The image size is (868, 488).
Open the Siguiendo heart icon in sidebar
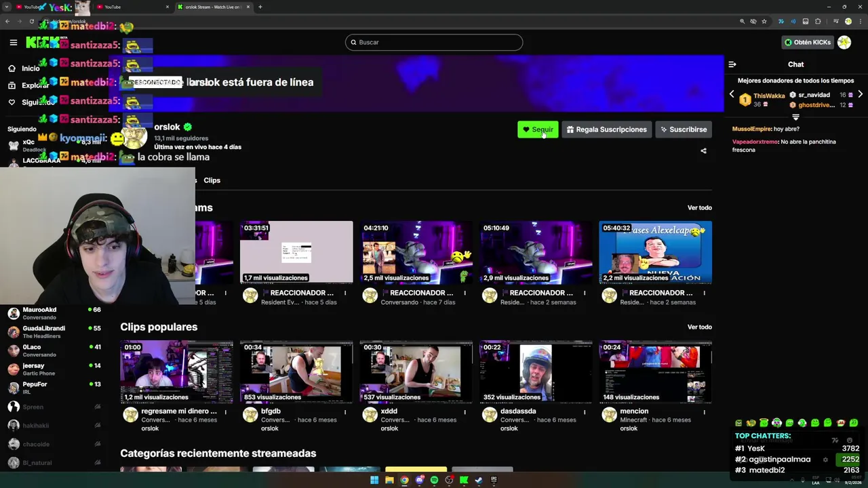click(12, 102)
